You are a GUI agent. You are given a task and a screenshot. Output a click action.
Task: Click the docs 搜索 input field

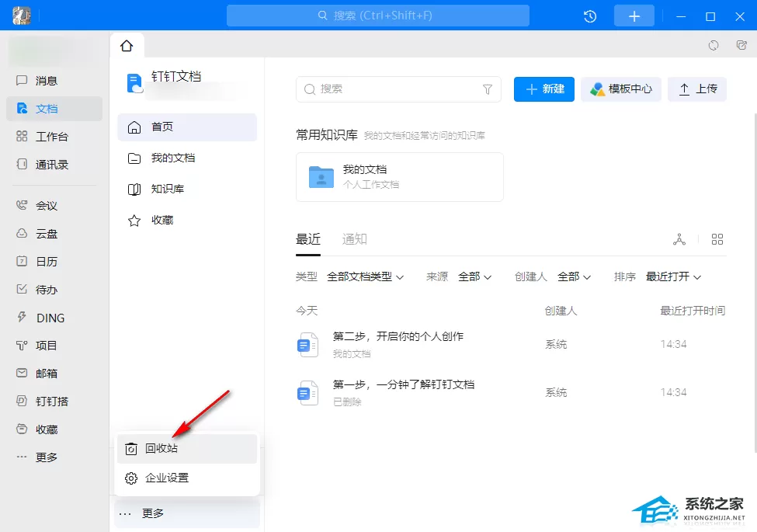[x=398, y=89]
